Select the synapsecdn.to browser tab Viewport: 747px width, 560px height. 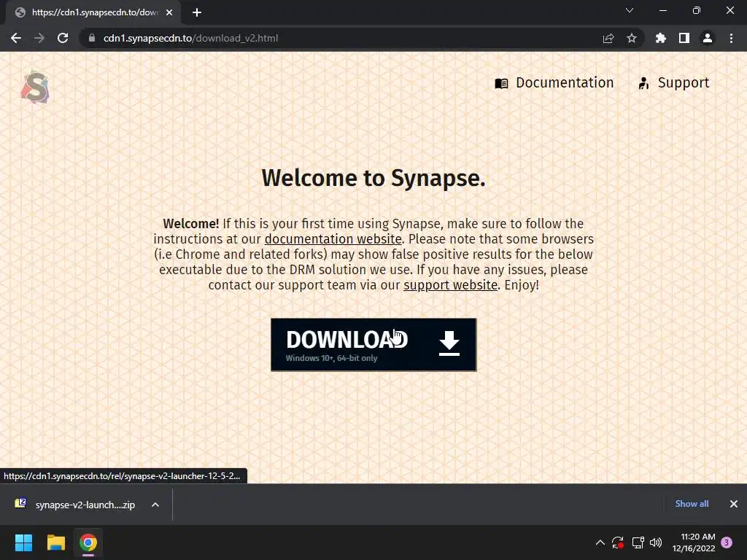[x=93, y=12]
